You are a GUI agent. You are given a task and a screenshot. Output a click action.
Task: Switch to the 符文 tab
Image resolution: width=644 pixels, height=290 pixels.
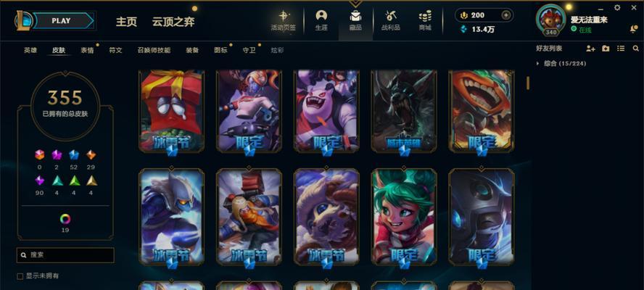pyautogui.click(x=115, y=50)
